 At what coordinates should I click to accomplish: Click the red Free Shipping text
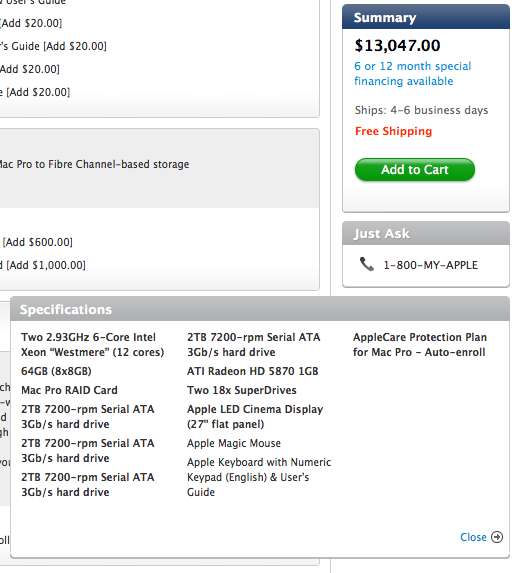(x=393, y=131)
